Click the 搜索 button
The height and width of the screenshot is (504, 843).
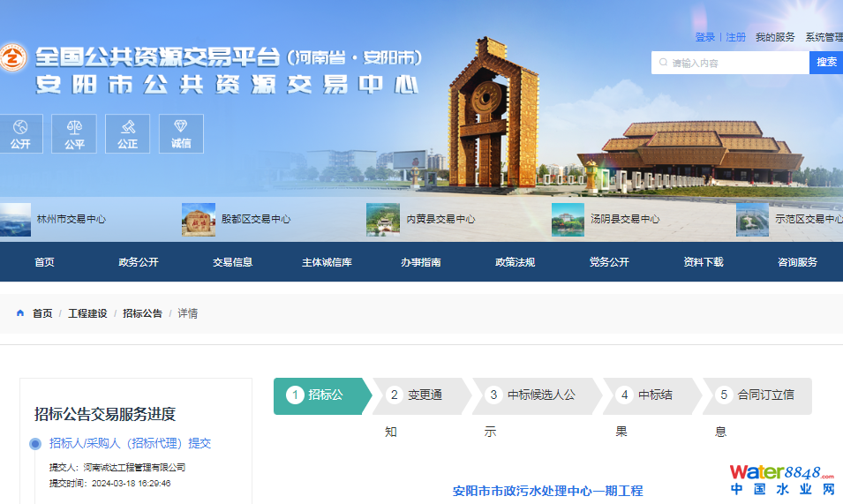coord(826,63)
